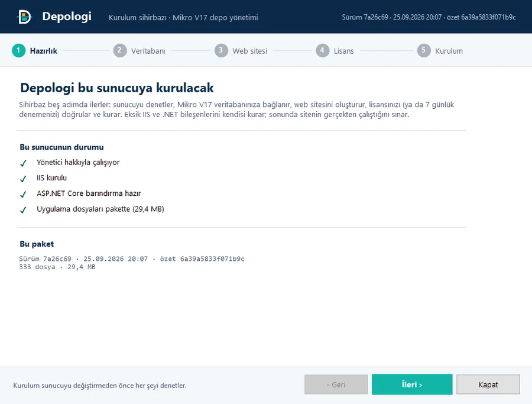The image size is (532, 404).
Task: Click the Depologi logo icon
Action: [24, 17]
